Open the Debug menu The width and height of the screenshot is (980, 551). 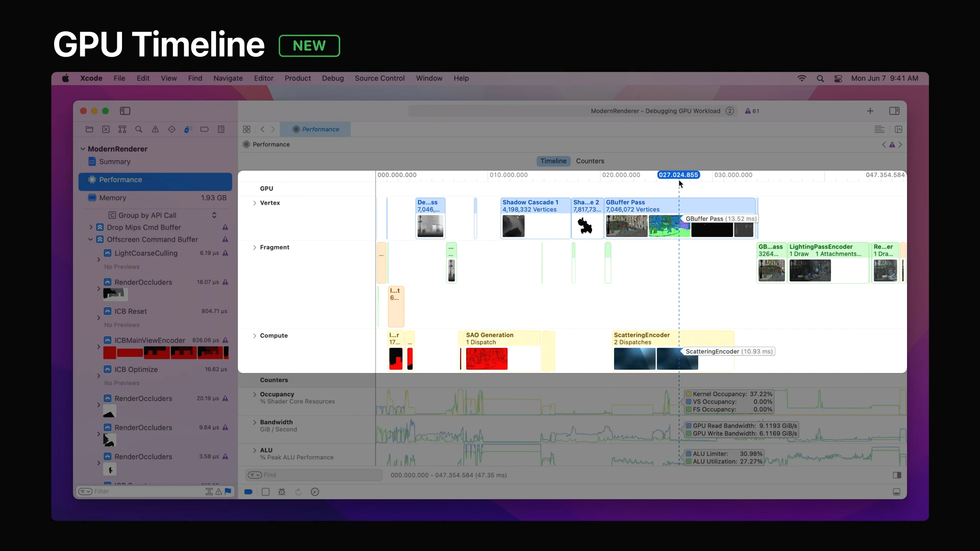click(333, 79)
